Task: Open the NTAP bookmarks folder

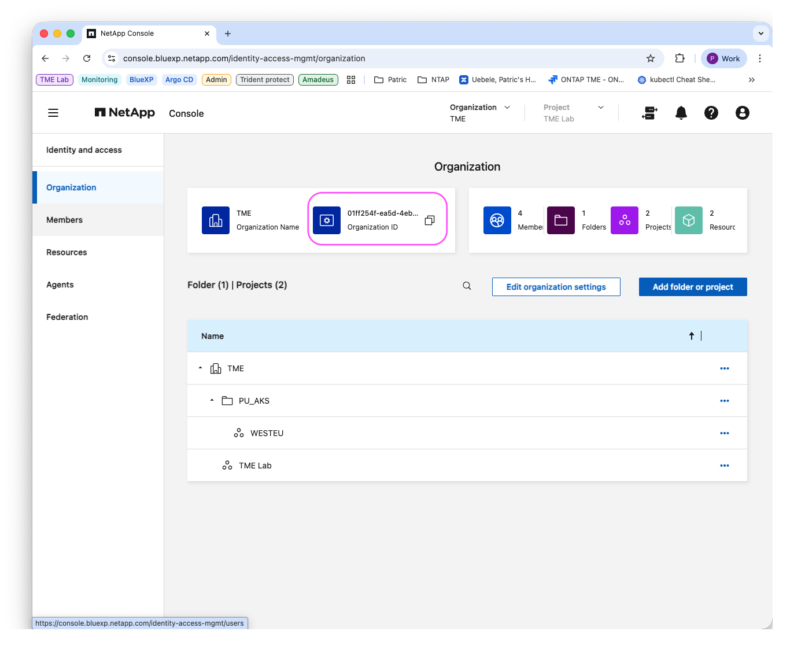Action: point(433,80)
